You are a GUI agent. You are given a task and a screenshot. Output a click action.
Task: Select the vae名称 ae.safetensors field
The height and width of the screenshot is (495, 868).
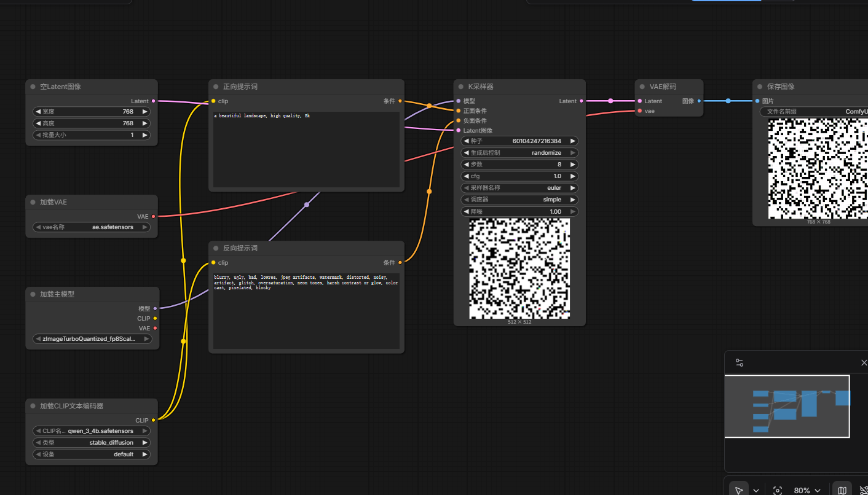[x=92, y=227]
